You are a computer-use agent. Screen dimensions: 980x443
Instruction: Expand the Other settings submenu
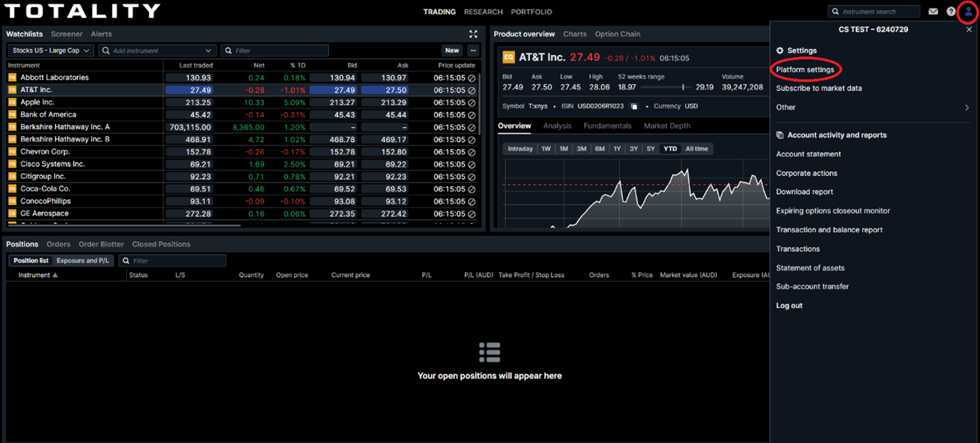[967, 108]
